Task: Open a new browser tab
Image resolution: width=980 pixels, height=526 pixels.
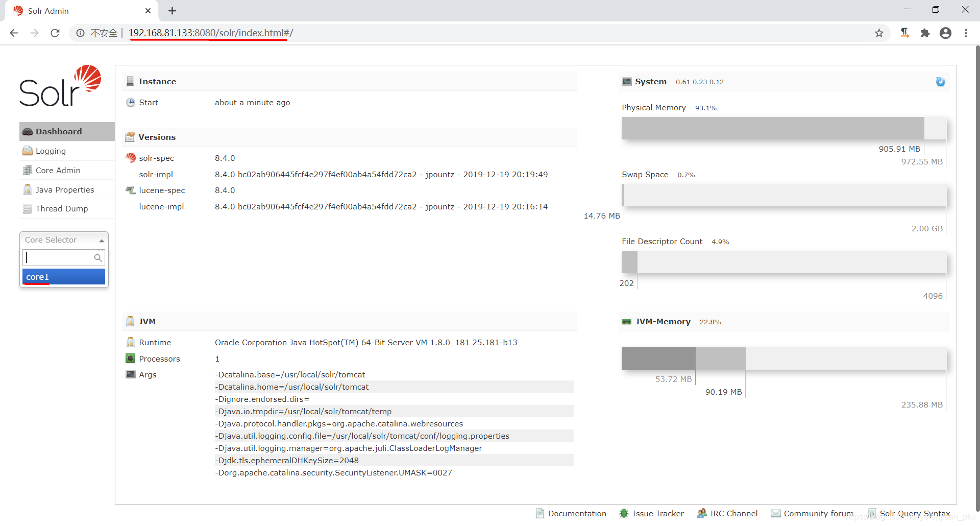Action: click(x=172, y=11)
